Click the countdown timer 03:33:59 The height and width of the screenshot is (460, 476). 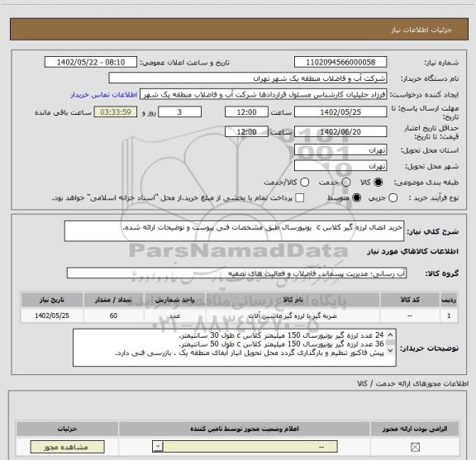[x=116, y=112]
